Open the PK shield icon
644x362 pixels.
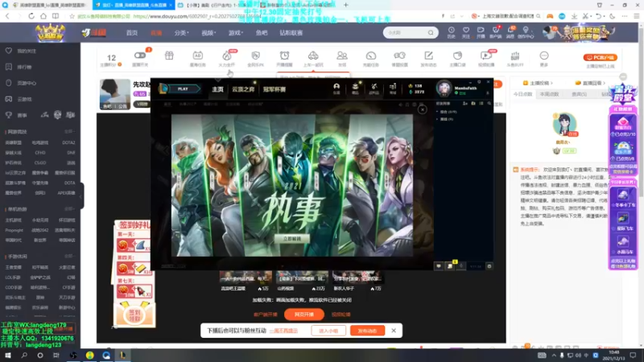[x=255, y=56]
